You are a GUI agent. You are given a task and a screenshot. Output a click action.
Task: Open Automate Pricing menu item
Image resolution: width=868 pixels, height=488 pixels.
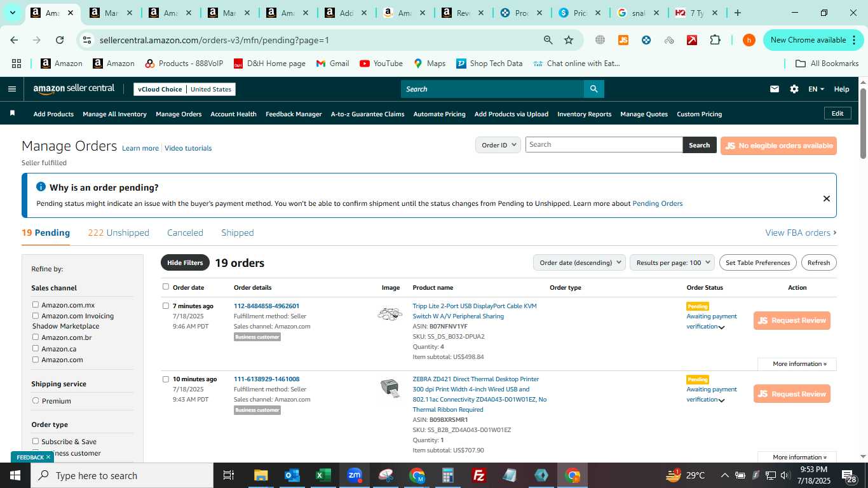(x=439, y=114)
